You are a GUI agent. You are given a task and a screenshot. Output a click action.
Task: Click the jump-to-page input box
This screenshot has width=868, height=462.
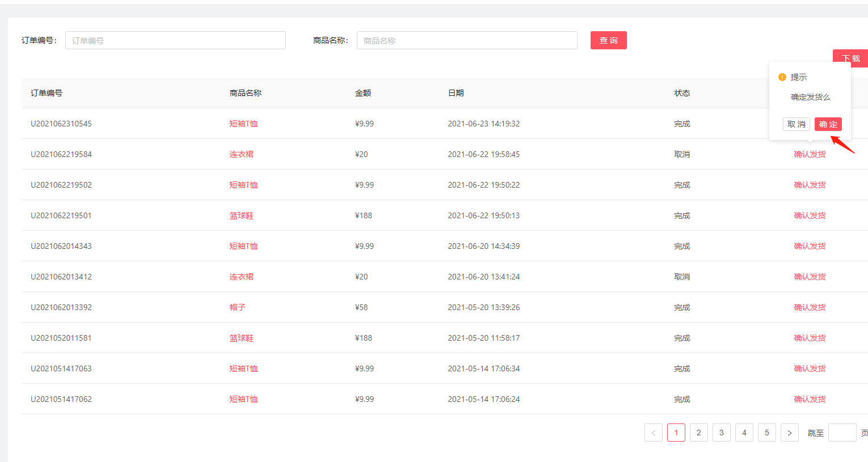(x=842, y=433)
